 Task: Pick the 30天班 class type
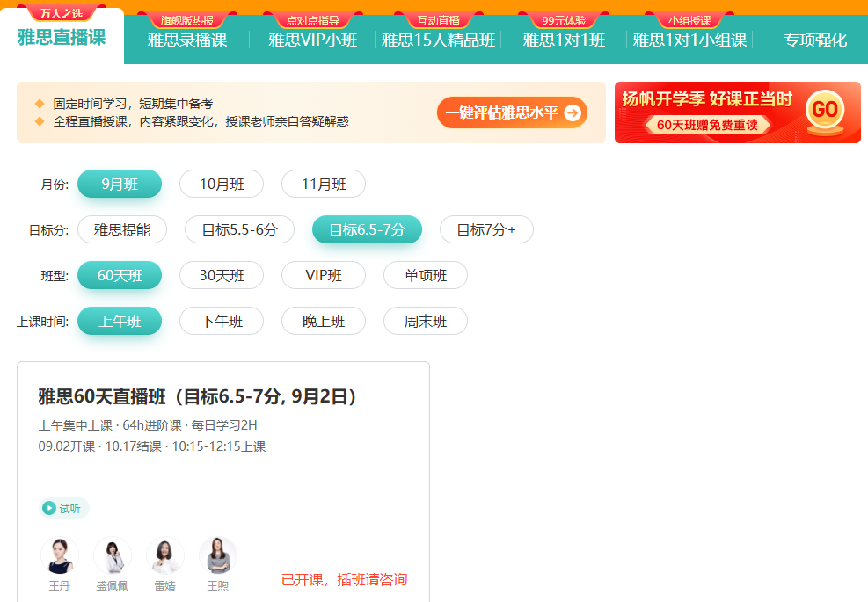[x=222, y=275]
